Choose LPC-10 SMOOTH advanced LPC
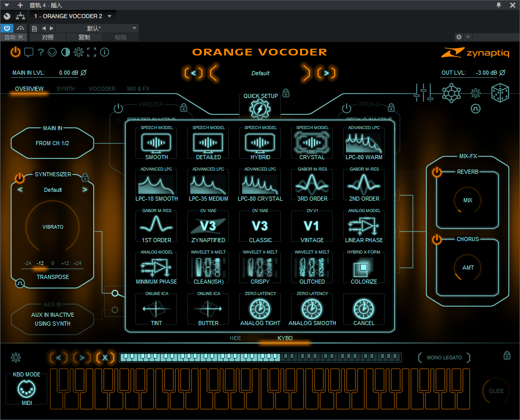Screen dimensions: 520x420 click(x=156, y=185)
